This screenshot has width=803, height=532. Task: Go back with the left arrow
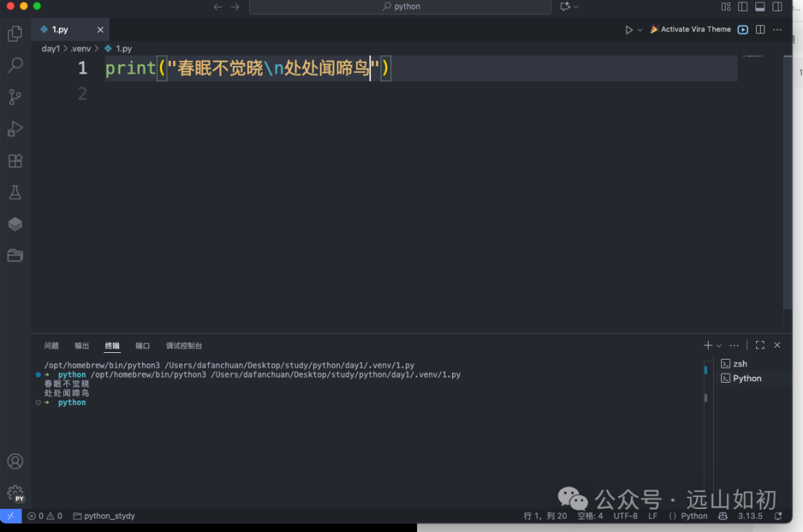pyautogui.click(x=218, y=7)
